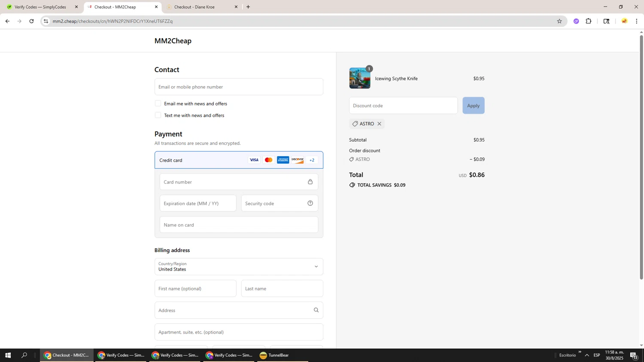Viewport: 644px width, 362px height.
Task: Click the total amount $0.86
Action: click(x=477, y=175)
